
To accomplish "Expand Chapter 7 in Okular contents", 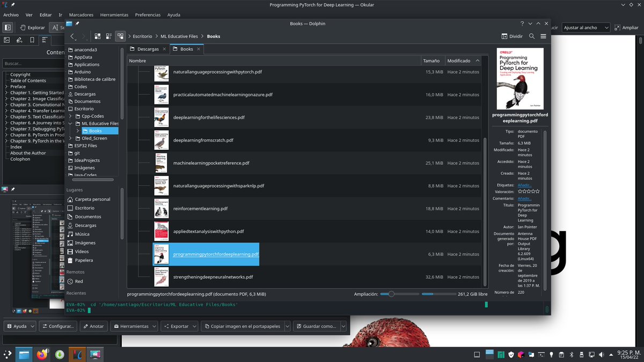I will pyautogui.click(x=6, y=129).
